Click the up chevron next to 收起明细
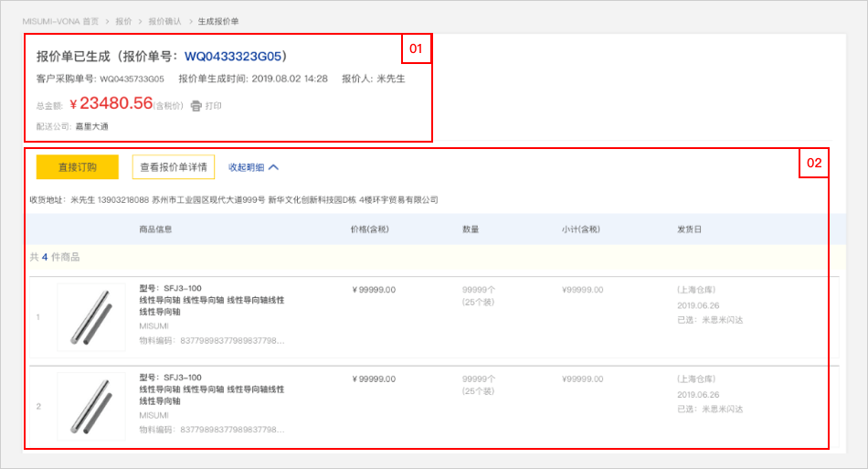Viewport: 868px width, 469px height. tap(273, 167)
